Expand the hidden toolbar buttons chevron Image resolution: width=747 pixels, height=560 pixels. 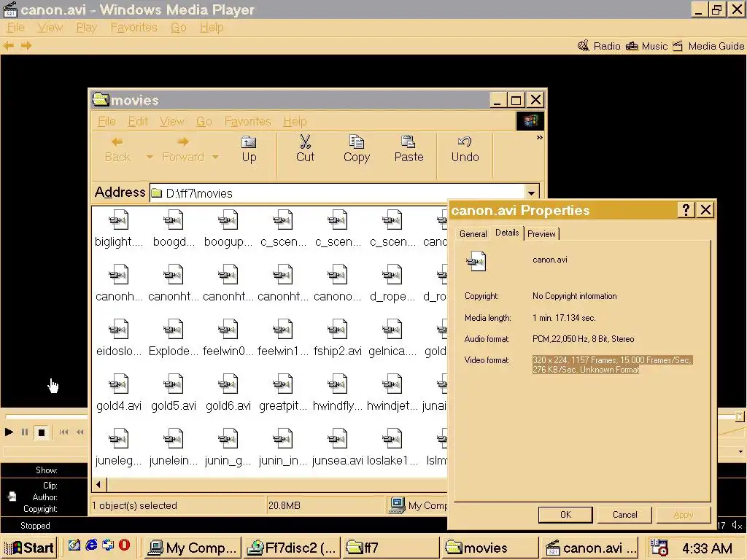(x=539, y=138)
